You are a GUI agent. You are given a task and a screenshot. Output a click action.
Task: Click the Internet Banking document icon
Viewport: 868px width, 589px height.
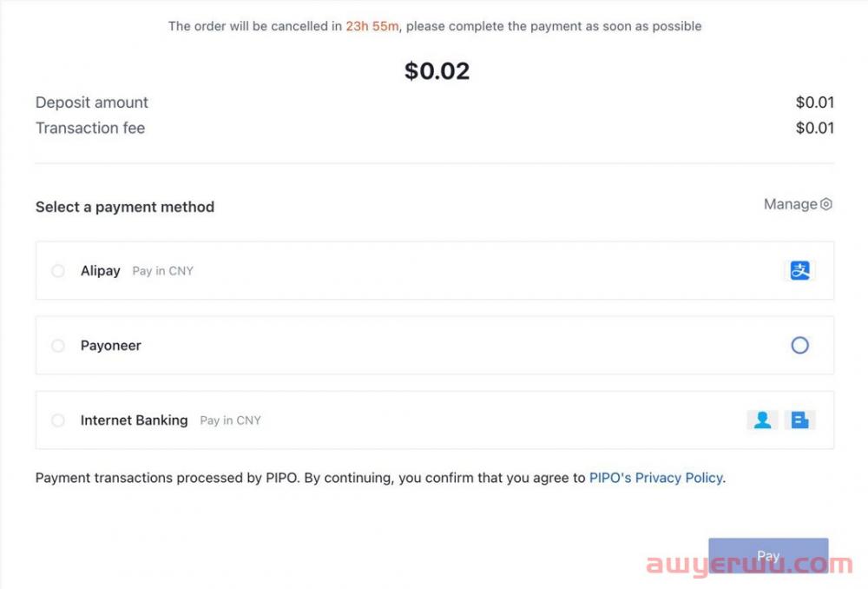(799, 420)
